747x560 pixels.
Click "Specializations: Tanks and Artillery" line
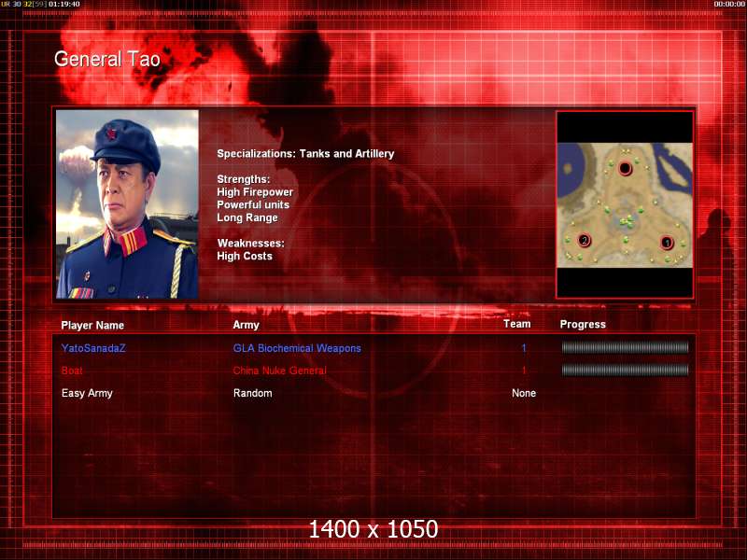tap(306, 154)
